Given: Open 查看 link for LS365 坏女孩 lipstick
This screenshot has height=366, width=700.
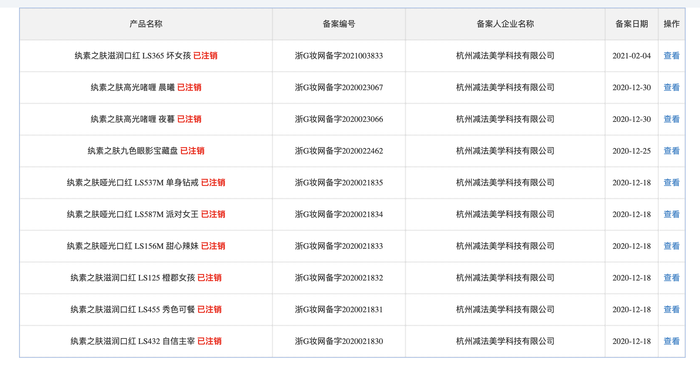Looking at the screenshot, I should (x=671, y=56).
